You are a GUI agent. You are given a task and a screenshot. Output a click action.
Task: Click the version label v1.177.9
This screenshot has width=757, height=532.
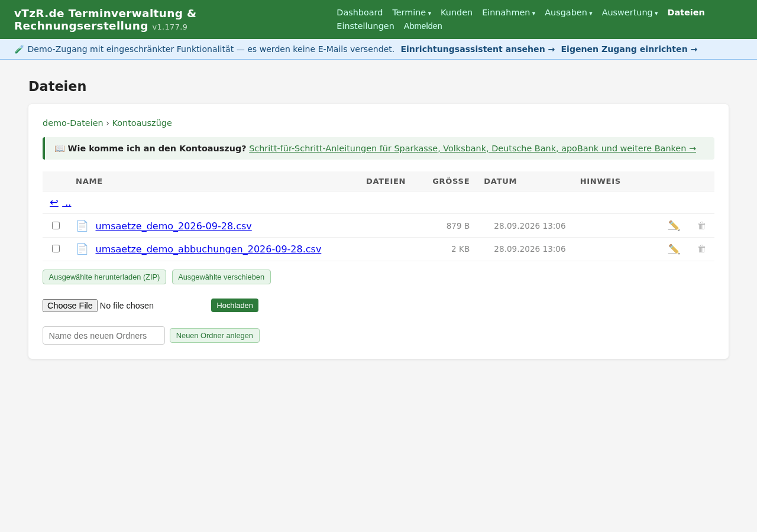(x=170, y=27)
